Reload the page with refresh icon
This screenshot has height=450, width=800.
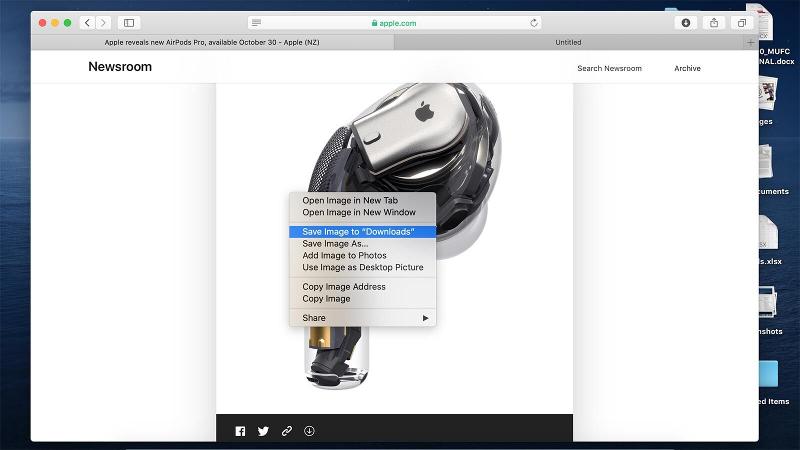534,23
